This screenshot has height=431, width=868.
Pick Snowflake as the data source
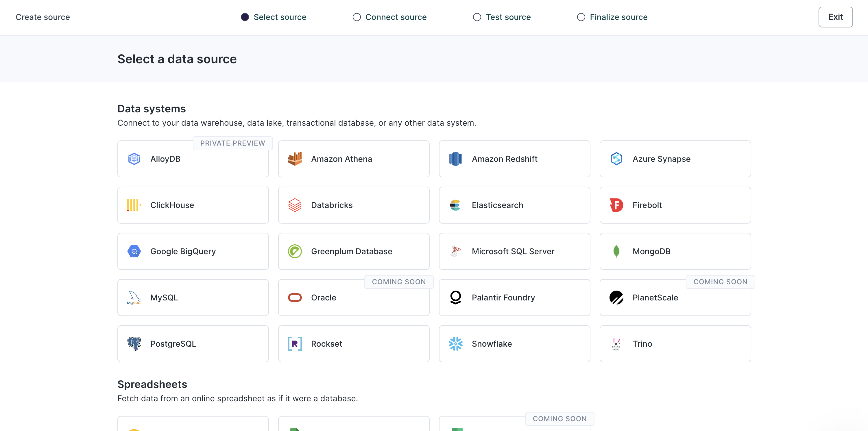click(x=515, y=344)
